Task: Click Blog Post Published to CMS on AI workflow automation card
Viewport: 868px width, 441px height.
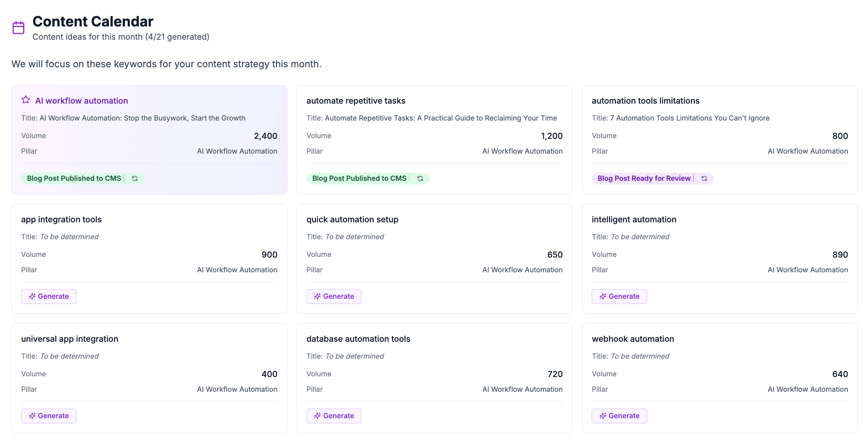Action: point(73,178)
